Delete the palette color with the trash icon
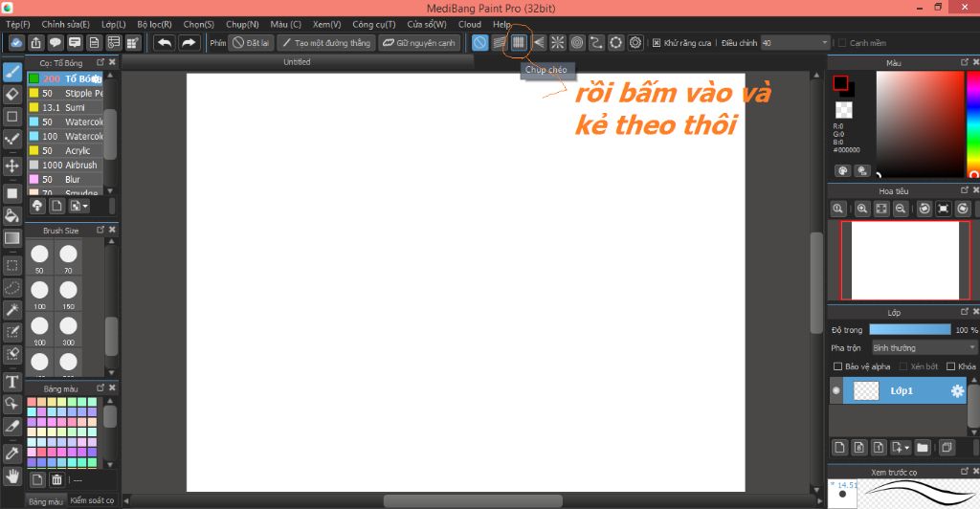This screenshot has width=980, height=509. (56, 479)
